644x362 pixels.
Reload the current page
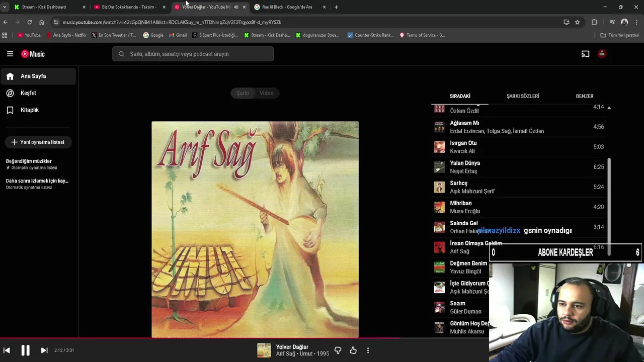point(30,22)
